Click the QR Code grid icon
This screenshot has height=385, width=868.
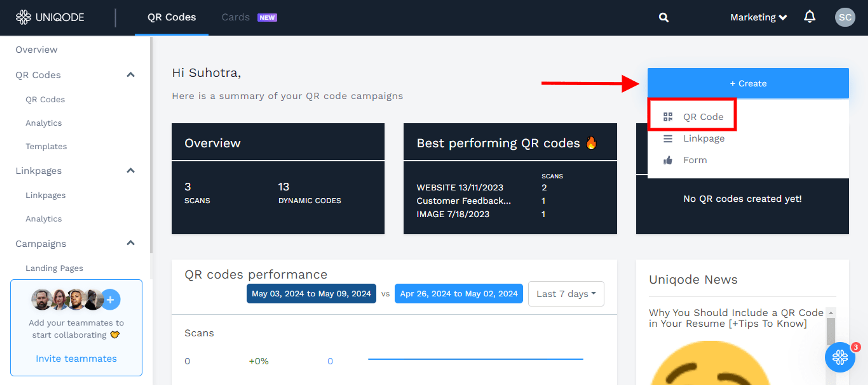pos(668,117)
